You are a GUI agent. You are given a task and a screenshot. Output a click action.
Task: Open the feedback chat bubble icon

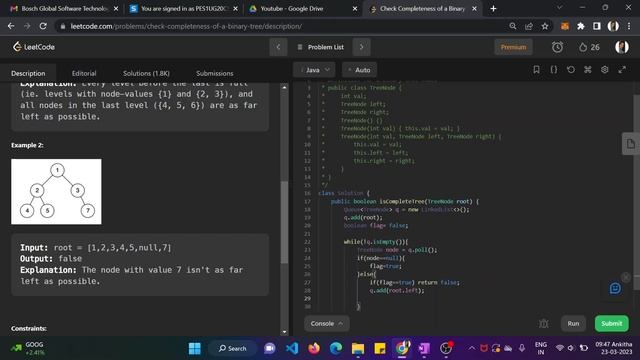(615, 289)
